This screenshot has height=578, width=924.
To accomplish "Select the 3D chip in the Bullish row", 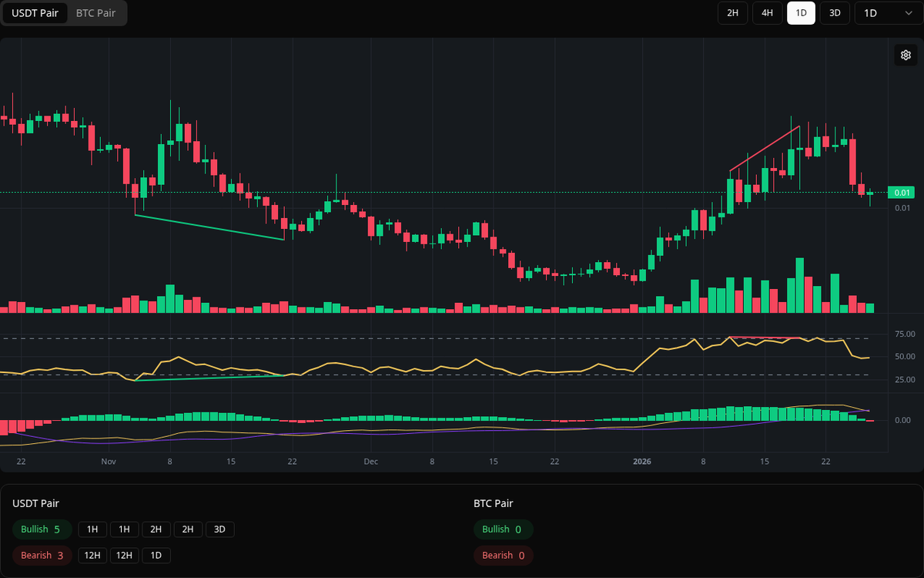I will 219,529.
